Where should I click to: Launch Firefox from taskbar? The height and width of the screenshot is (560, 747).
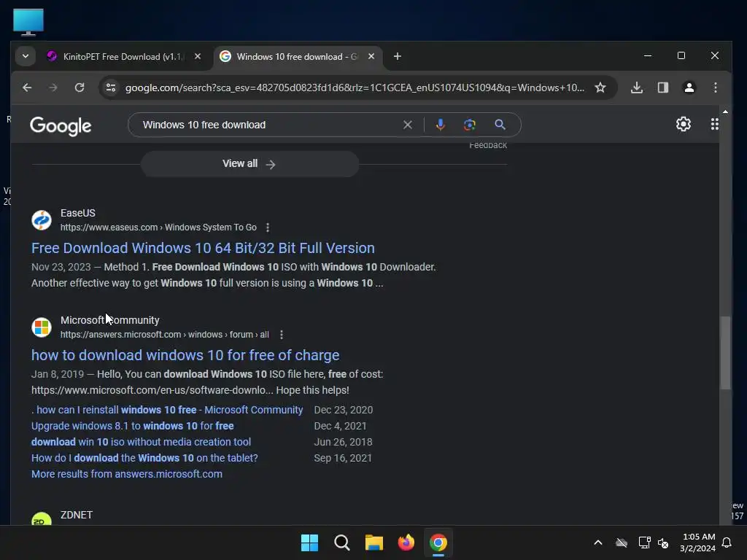[x=406, y=542]
